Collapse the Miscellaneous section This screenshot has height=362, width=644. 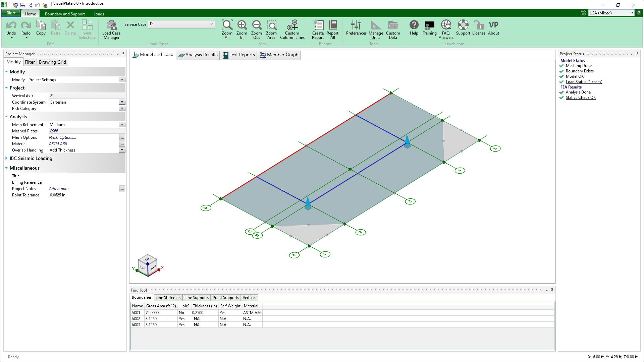coord(6,168)
